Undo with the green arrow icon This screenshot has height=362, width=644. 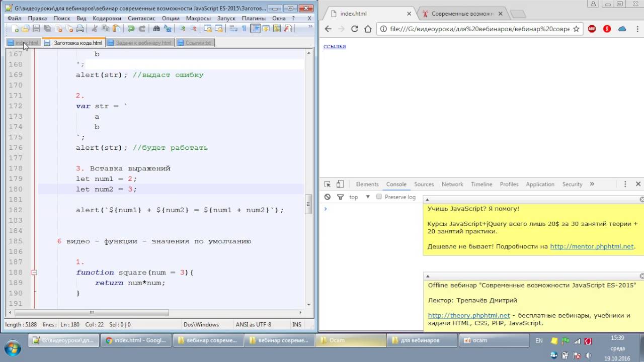coord(131,29)
